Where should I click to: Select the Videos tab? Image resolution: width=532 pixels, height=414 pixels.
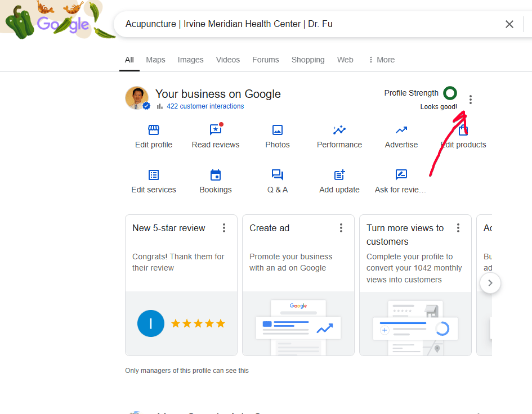tap(227, 60)
